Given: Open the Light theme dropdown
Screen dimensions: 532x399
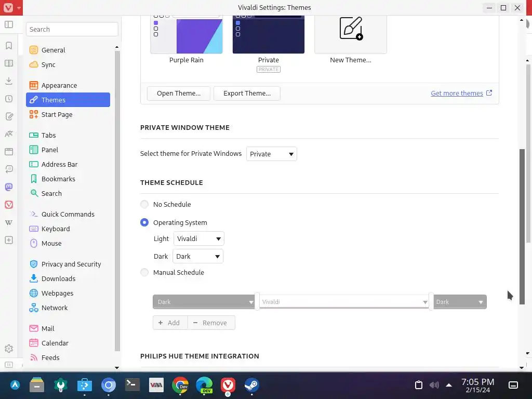Looking at the screenshot, I should coord(198,238).
